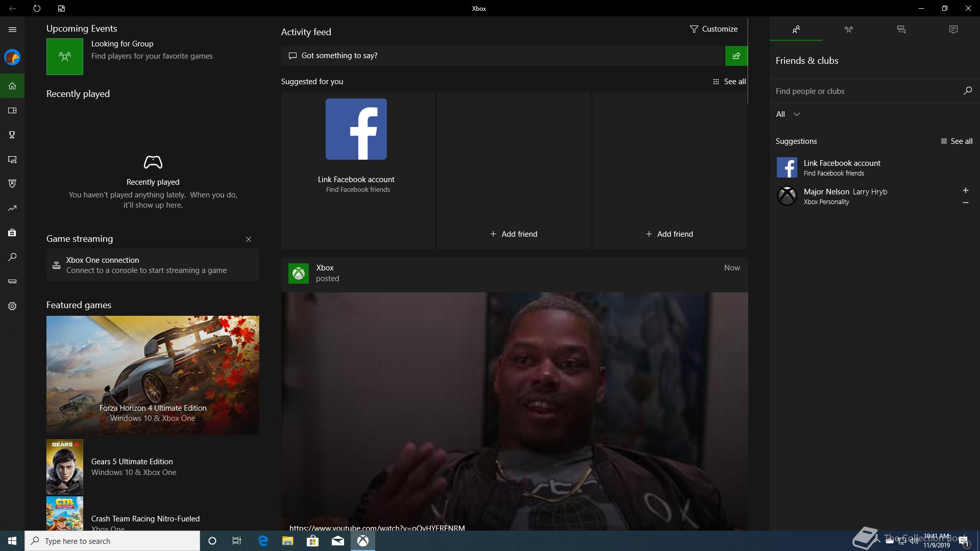
Task: Open the Microsoft Store bag sidebar icon
Action: 12,233
